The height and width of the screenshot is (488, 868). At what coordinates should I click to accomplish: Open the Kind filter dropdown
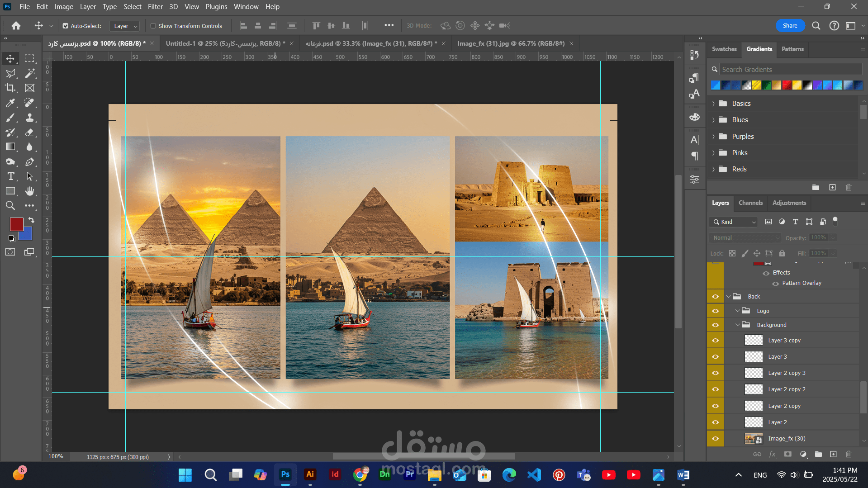tap(733, 222)
